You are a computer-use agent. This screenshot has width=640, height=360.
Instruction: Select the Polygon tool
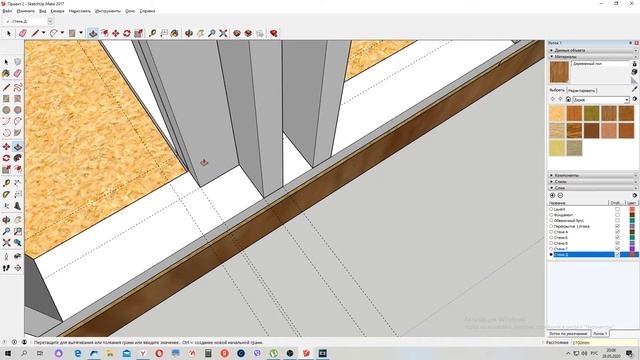coord(18,110)
